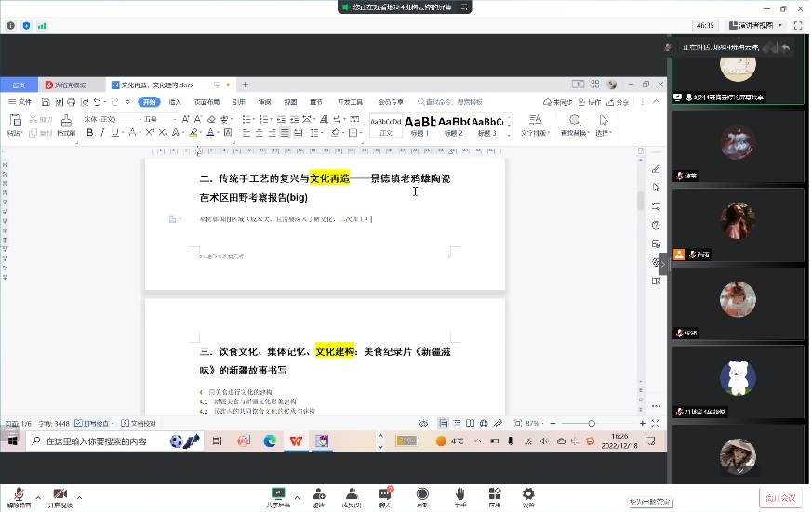The height and width of the screenshot is (512, 812).
Task: Open the WPS Office icon in the taskbar
Action: 296,441
